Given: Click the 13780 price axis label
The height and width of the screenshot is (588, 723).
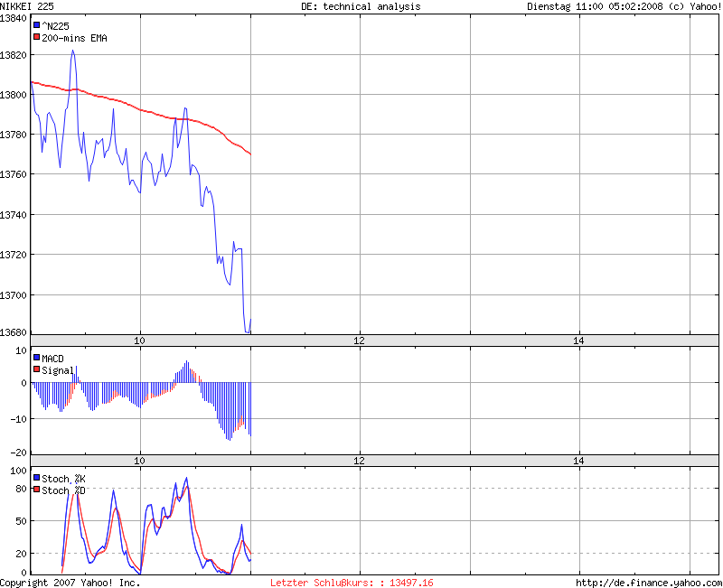Looking at the screenshot, I should tap(14, 135).
